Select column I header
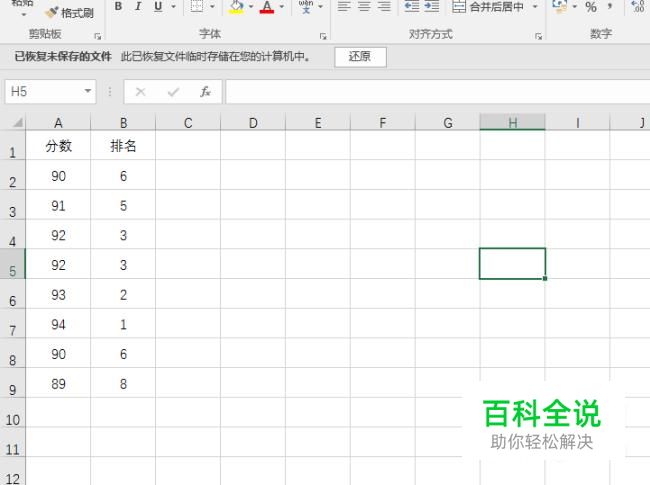This screenshot has width=650, height=485. (577, 123)
